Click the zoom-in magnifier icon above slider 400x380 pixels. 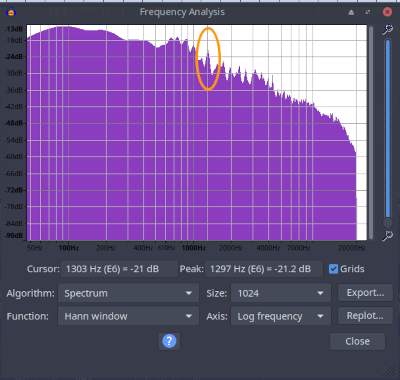388,30
